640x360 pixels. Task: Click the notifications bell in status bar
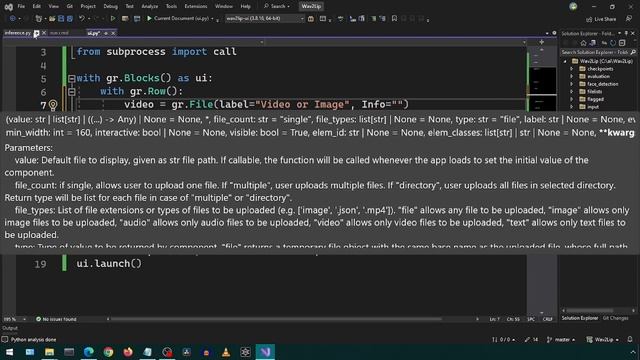630,340
